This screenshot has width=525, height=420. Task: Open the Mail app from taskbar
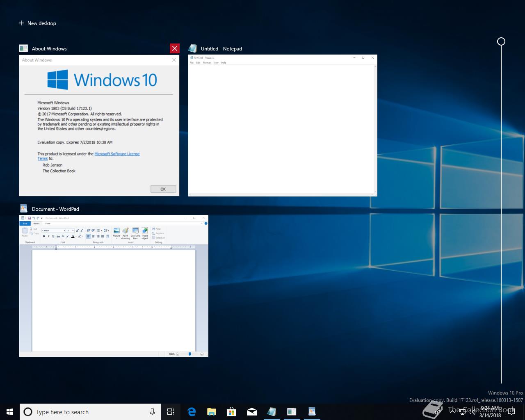pos(252,412)
